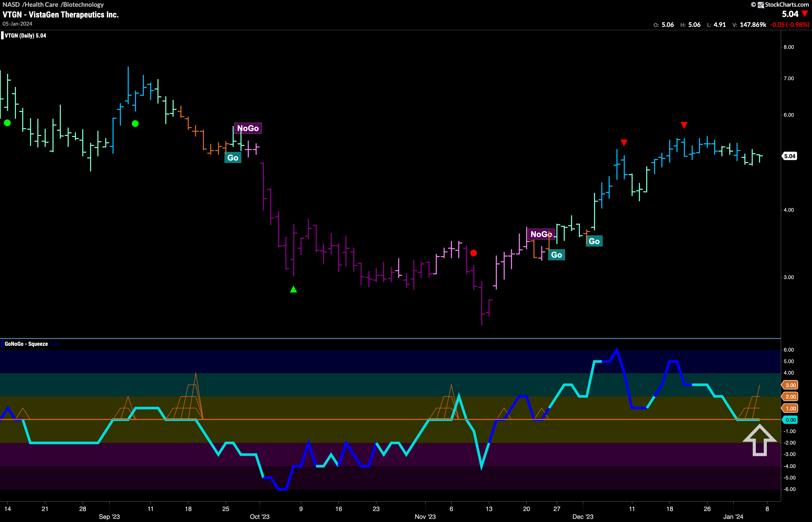Screen dimensions: 812x522
Task: Click the red circle marker in November
Action: (x=474, y=253)
